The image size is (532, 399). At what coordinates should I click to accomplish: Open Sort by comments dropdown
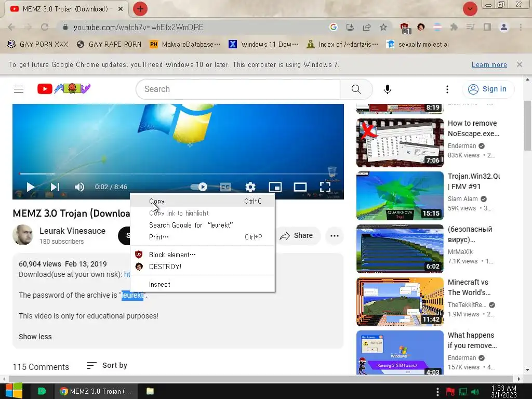[107, 365]
